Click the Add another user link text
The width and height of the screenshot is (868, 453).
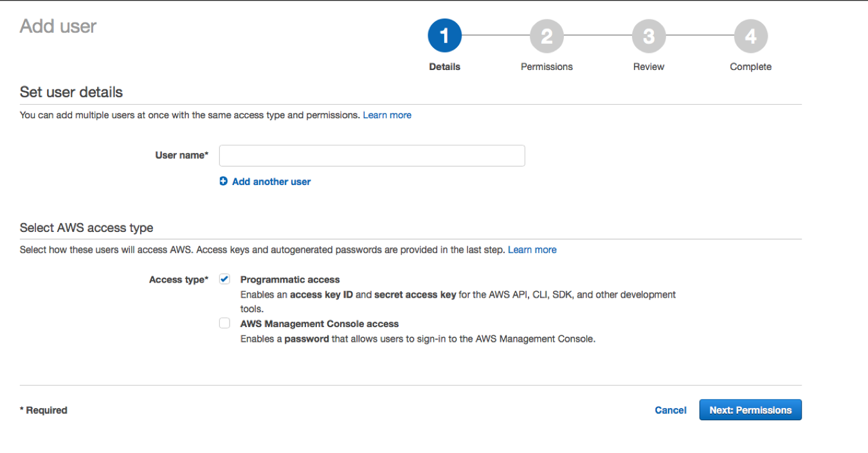pos(271,181)
